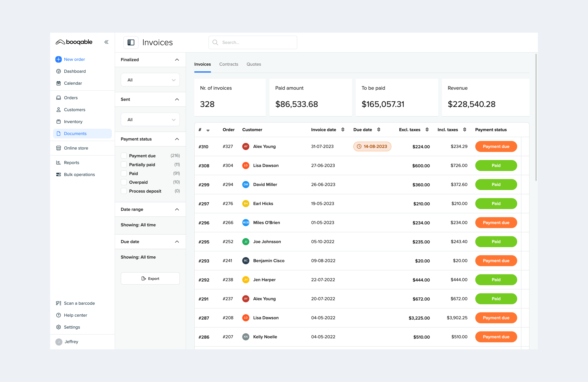Viewport: 588px width, 382px height.
Task: Open the Bulk operations panel
Action: coord(79,174)
